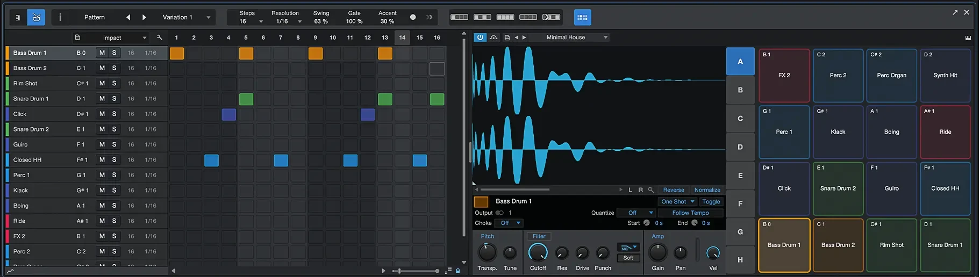Select the drum view icon
Image resolution: width=980 pixels, height=277 pixels.
click(36, 17)
